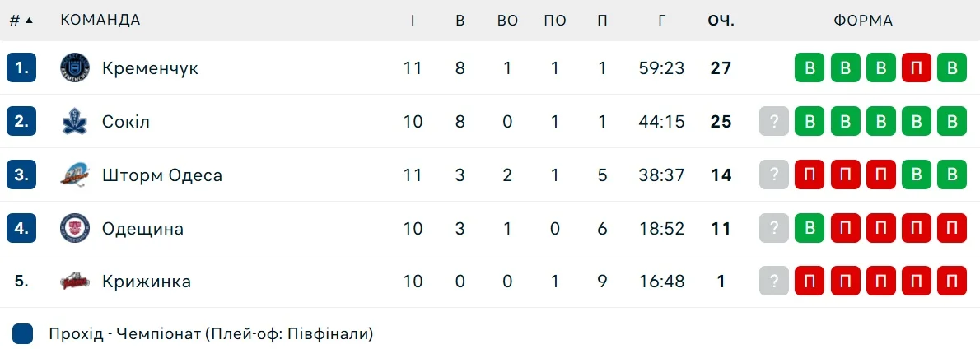This screenshot has height=349, width=980.
Task: Click the rank 1 position badge
Action: click(21, 68)
